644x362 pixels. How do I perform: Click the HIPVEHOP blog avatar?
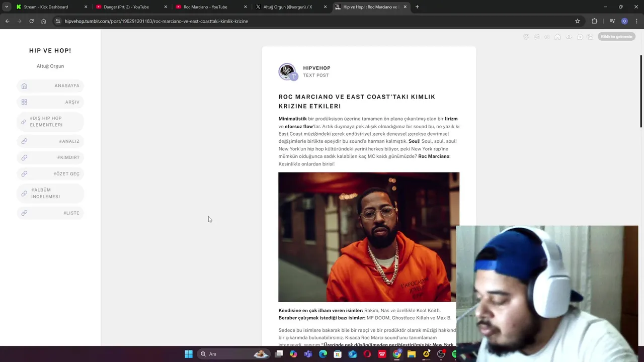point(287,71)
